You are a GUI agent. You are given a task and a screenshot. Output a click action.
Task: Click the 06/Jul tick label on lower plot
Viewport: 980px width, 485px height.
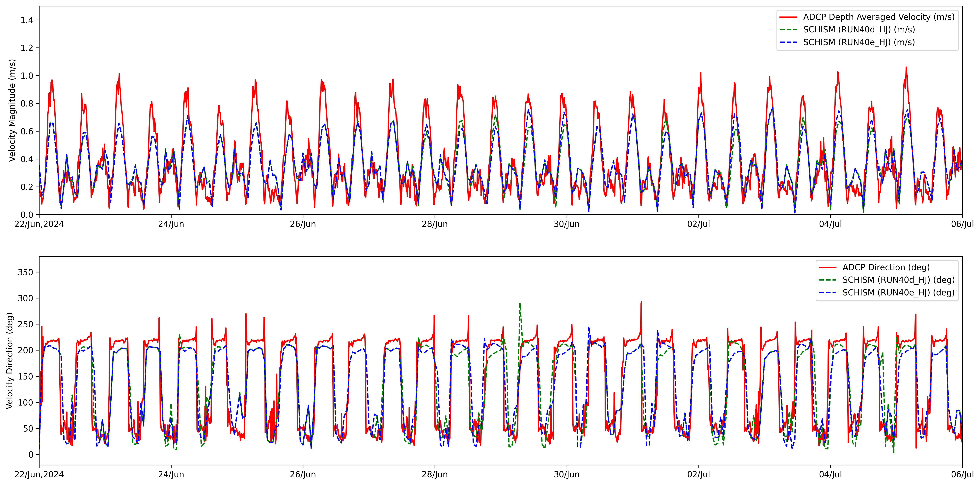pyautogui.click(x=962, y=475)
